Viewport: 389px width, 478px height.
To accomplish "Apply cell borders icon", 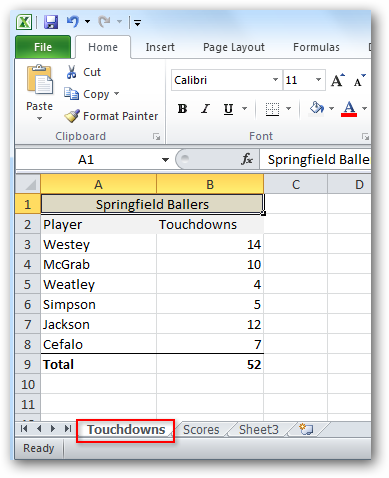I will (x=272, y=109).
